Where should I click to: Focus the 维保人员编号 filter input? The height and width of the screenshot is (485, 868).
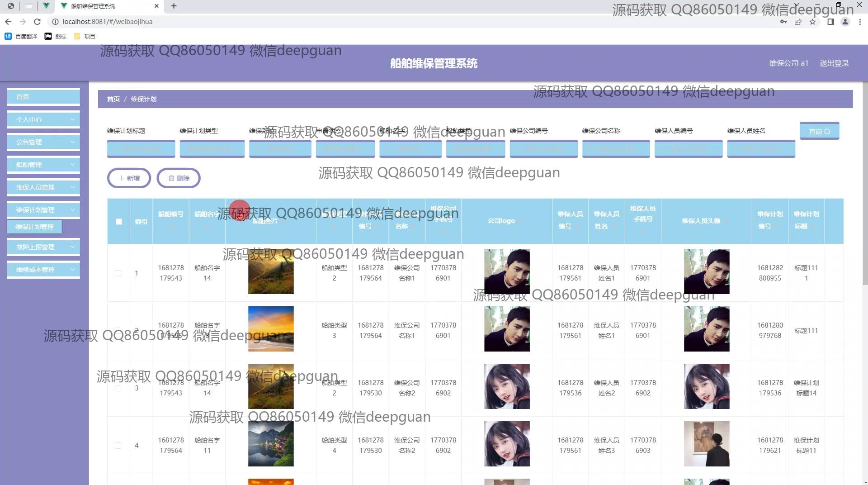(688, 149)
